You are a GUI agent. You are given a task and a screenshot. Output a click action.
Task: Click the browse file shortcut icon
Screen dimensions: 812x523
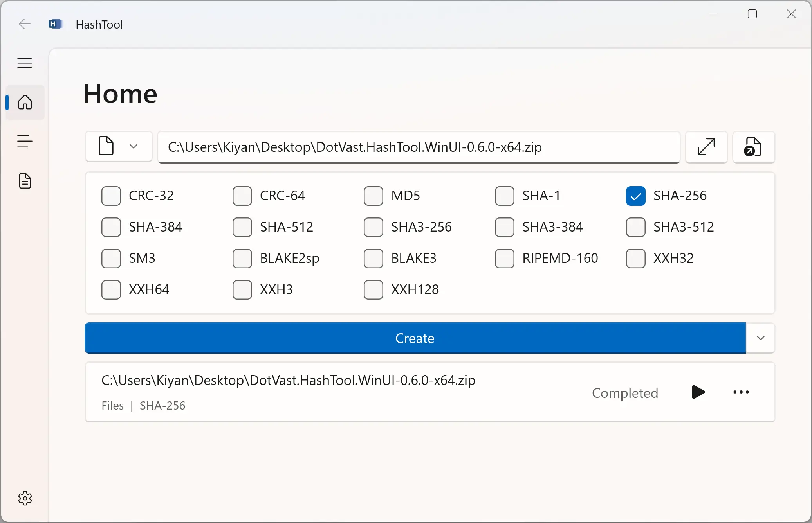coord(753,147)
